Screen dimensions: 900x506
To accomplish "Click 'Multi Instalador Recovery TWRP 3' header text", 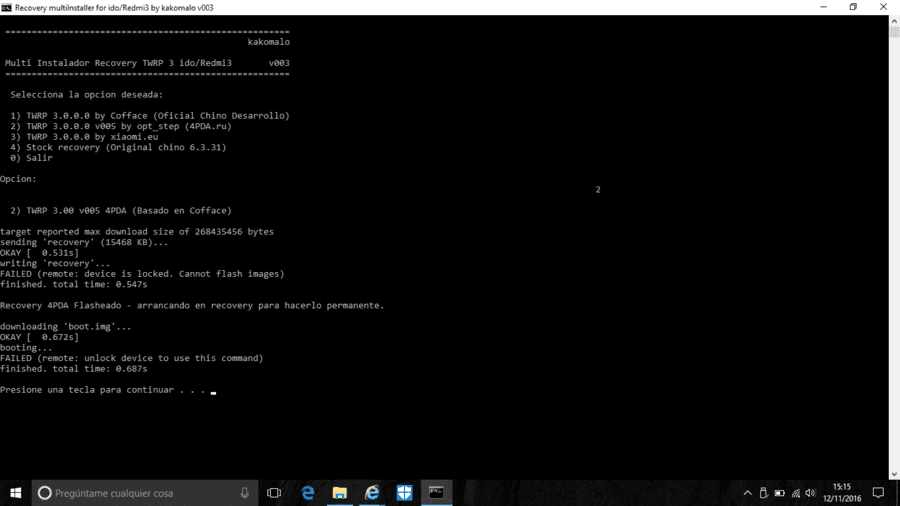I will 118,63.
